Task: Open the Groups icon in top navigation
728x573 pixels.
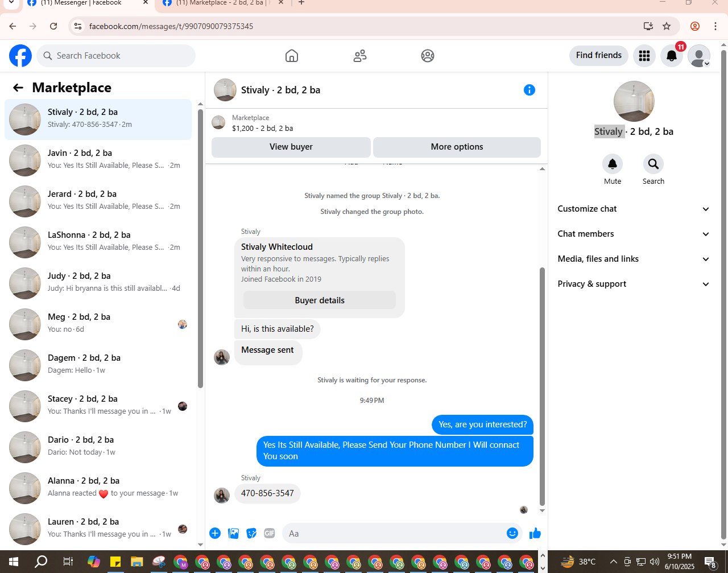Action: click(428, 56)
